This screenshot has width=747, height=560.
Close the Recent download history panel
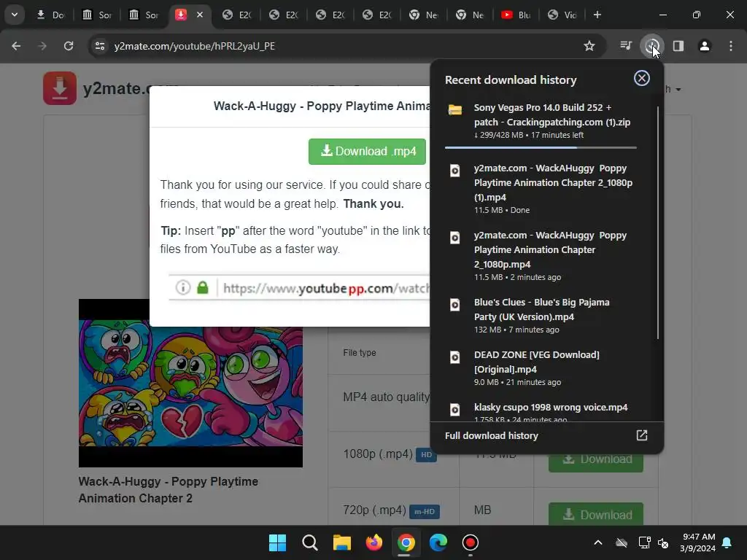coord(642,79)
